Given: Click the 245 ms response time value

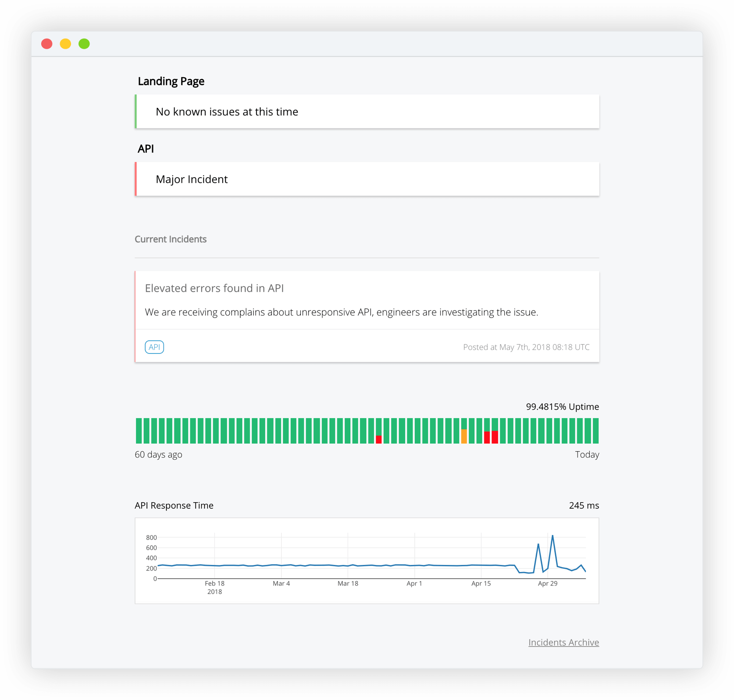Looking at the screenshot, I should 584,505.
